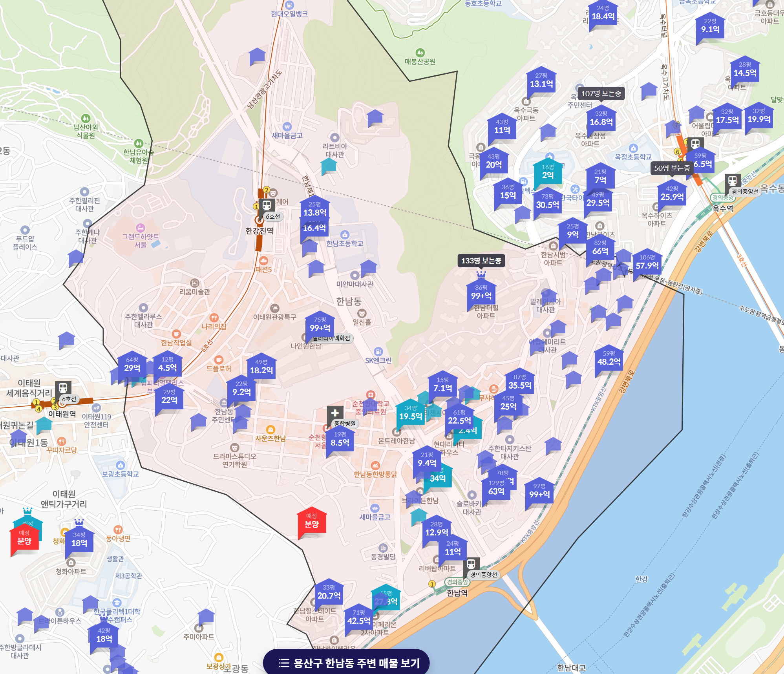Click the Hangangjin Station subway icon
Image resolution: width=784 pixels, height=674 pixels.
tap(267, 205)
